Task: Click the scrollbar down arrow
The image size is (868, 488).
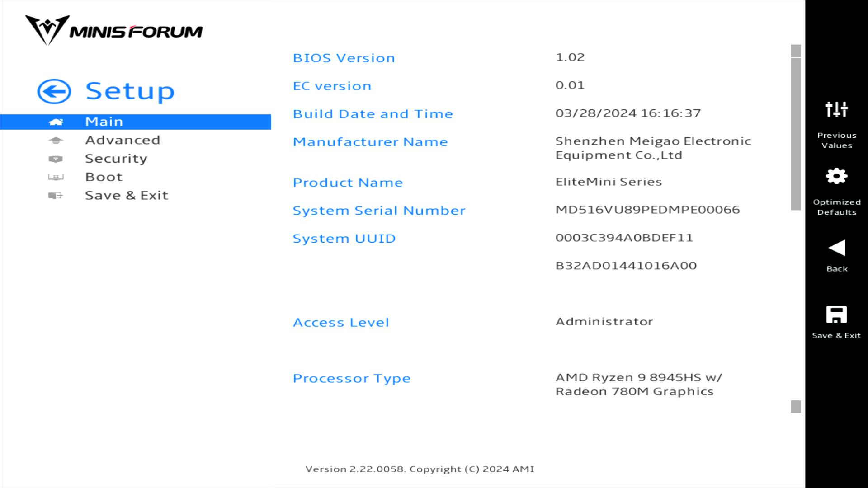Action: coord(796,407)
